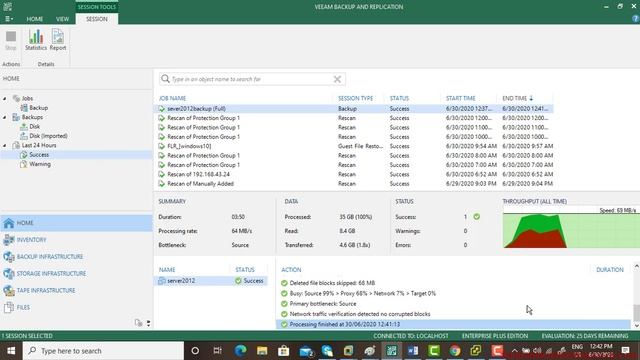Image resolution: width=640 pixels, height=360 pixels.
Task: Sort by the STATUS column header
Action: click(399, 98)
